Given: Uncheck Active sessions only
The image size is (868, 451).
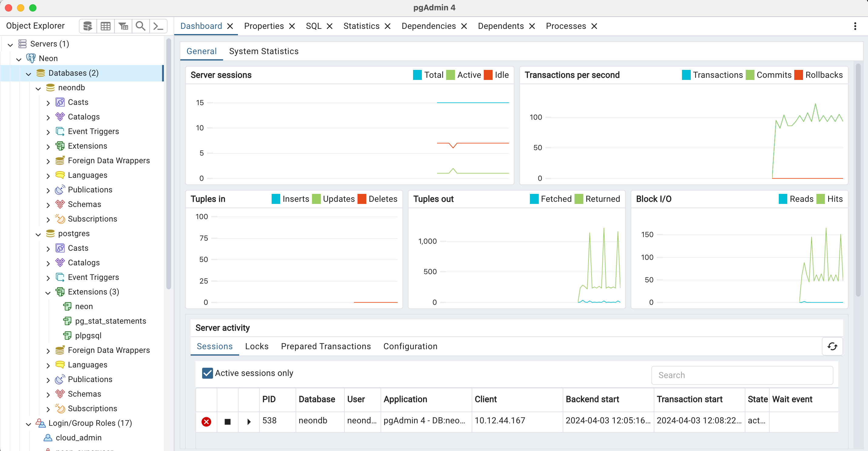Looking at the screenshot, I should pyautogui.click(x=207, y=373).
